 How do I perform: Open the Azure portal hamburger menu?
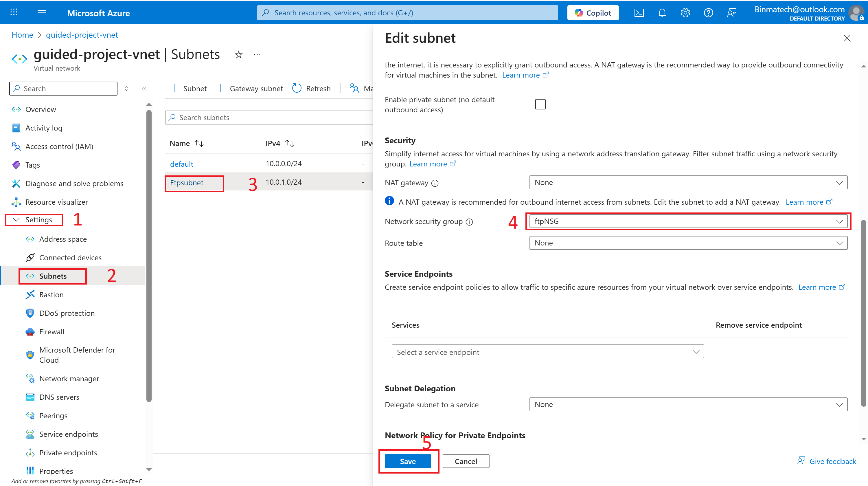41,13
